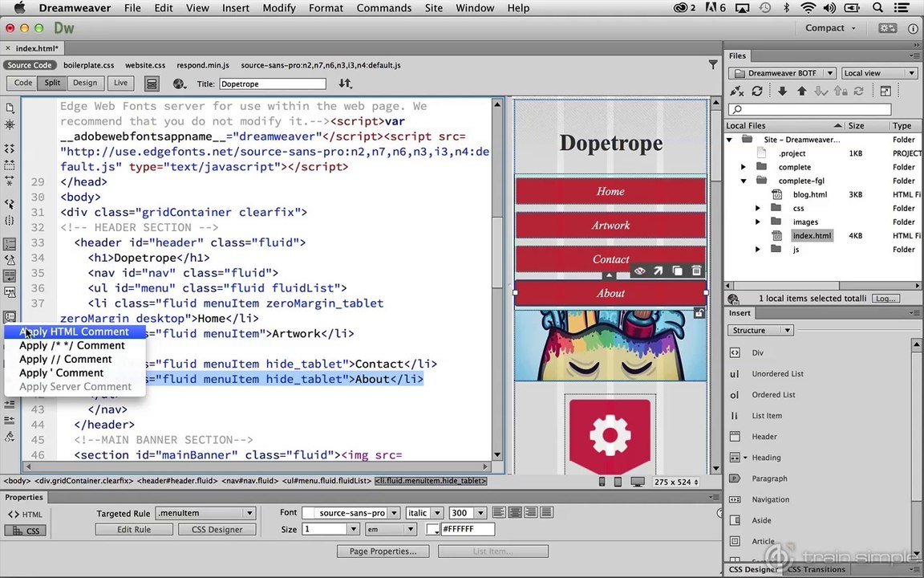Image resolution: width=924 pixels, height=578 pixels.
Task: Switch to Code view
Action: pos(23,83)
